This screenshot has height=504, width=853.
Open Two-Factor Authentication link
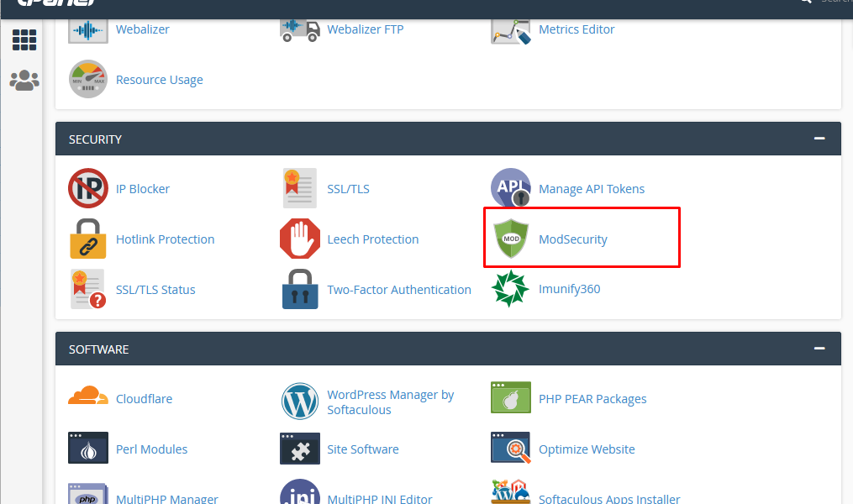[398, 290]
